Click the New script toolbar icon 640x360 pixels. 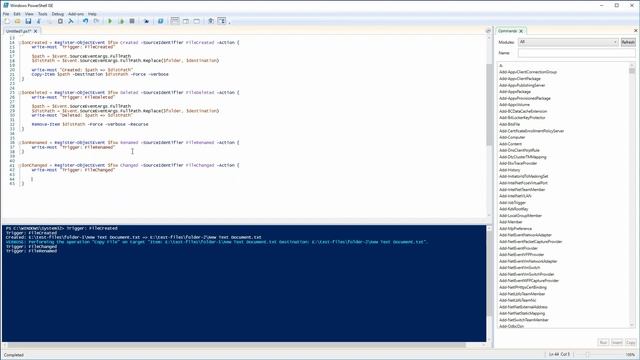(x=7, y=21)
